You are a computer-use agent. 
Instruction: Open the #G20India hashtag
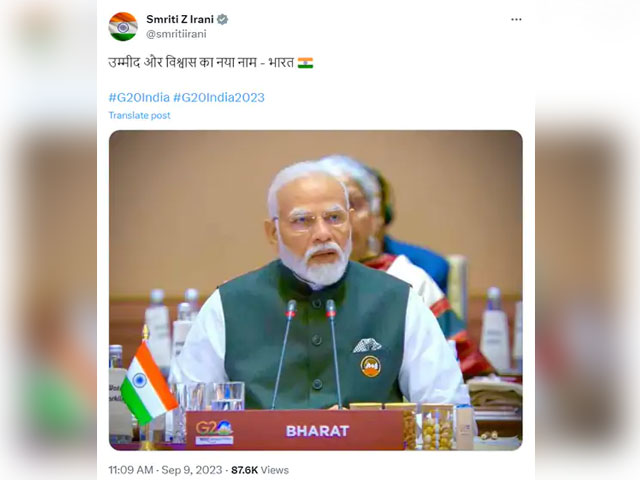point(139,97)
